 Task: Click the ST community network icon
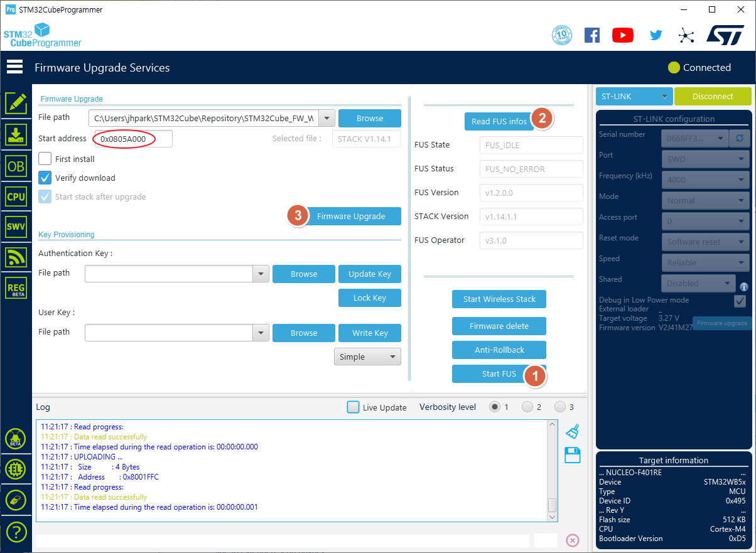coord(686,35)
